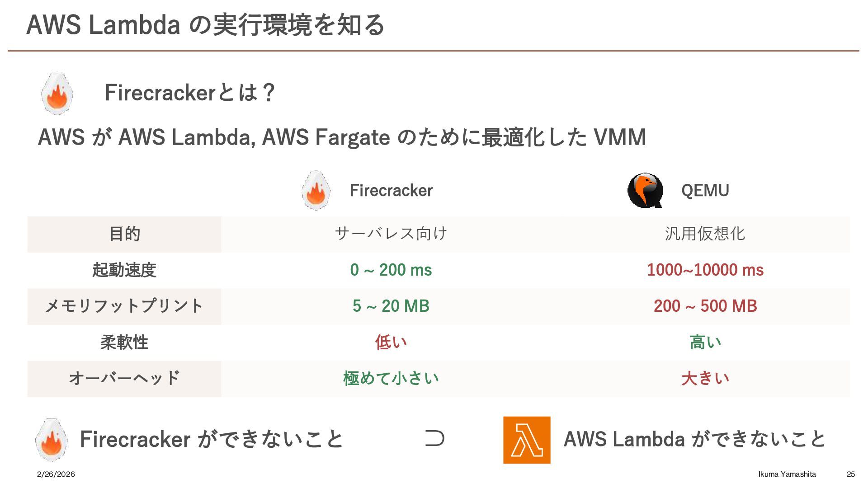Select the green 0 ~ 200 ms value
868x488 pixels.
point(391,270)
